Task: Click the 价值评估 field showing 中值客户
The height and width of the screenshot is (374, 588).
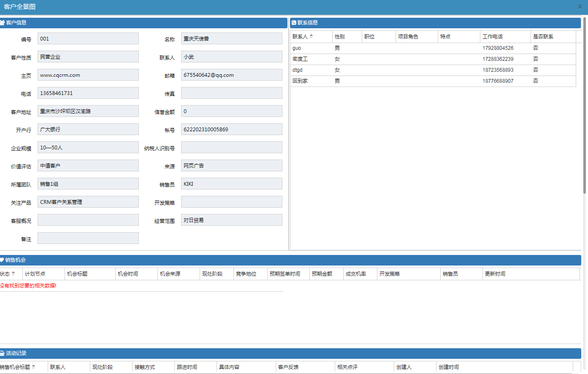Action: pos(88,165)
